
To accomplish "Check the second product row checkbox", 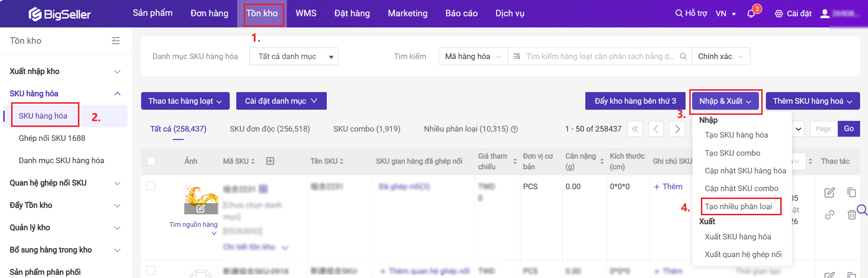I will 151,271.
